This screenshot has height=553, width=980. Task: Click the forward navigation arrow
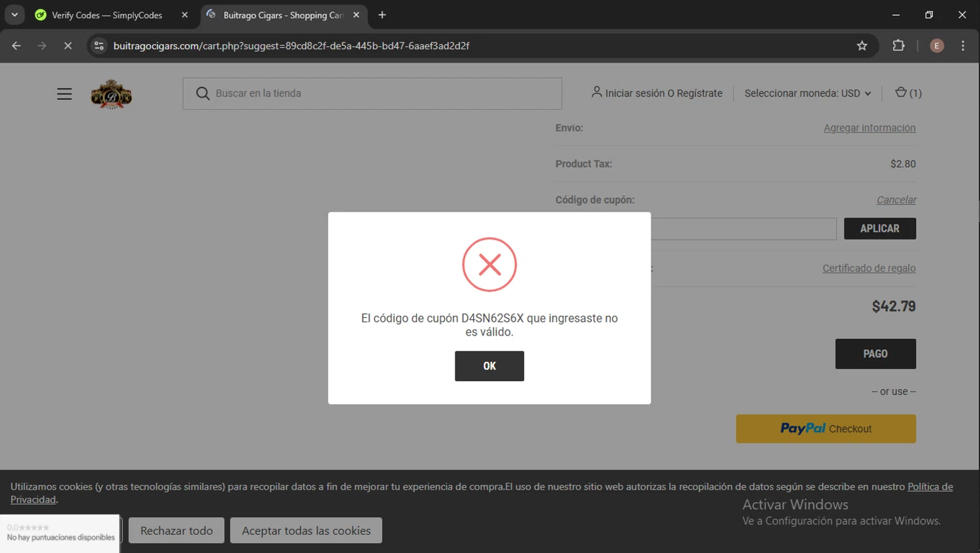click(x=42, y=46)
